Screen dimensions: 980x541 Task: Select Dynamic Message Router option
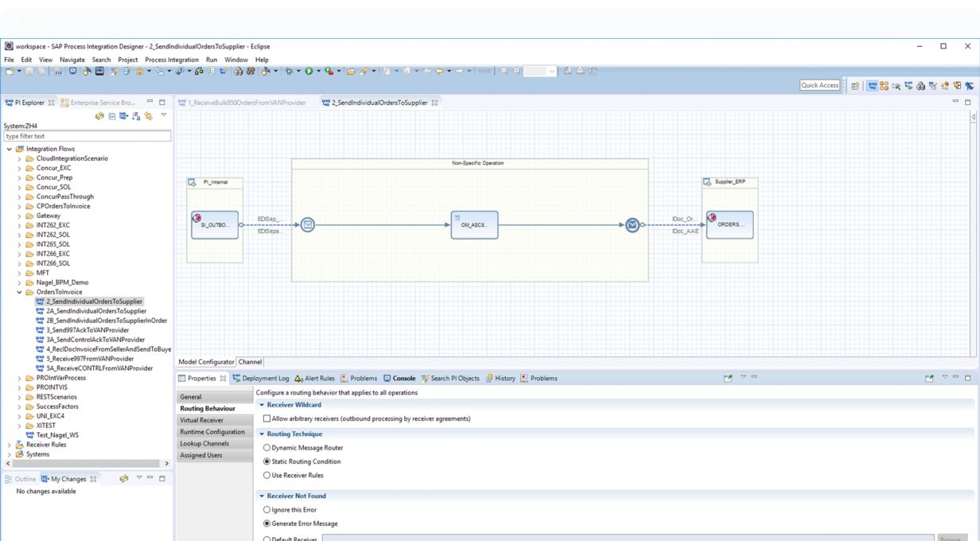266,448
